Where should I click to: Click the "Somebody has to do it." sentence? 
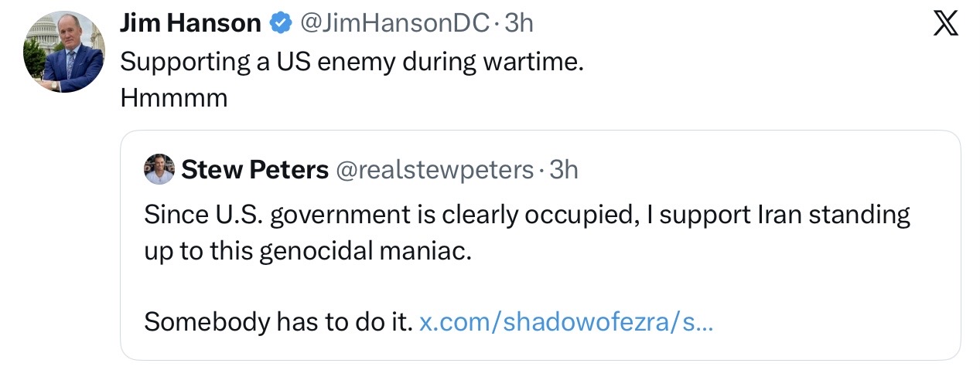(x=278, y=321)
